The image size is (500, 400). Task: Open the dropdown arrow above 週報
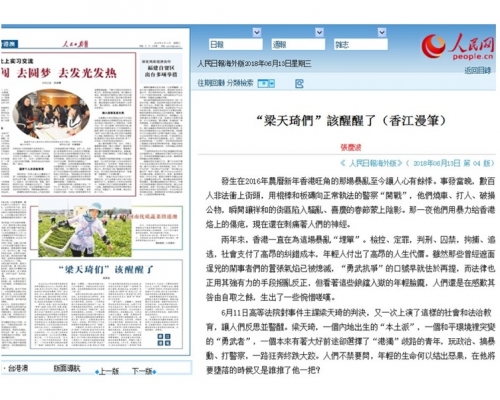click(319, 32)
